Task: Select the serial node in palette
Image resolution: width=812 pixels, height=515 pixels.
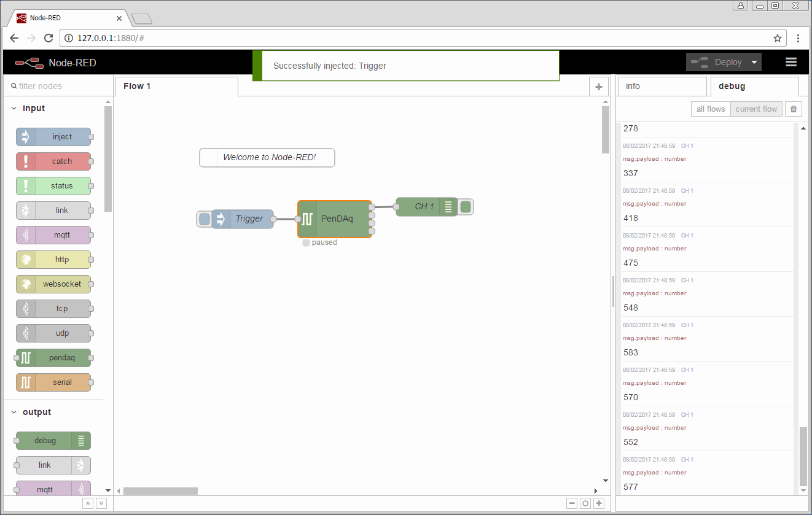Action: [x=53, y=382]
